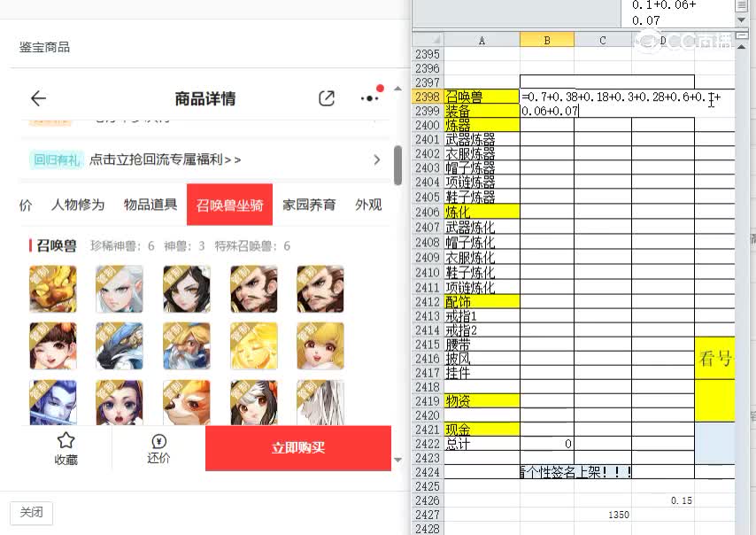756x535 pixels.
Task: Select the 人物修为 tab
Action: click(78, 205)
